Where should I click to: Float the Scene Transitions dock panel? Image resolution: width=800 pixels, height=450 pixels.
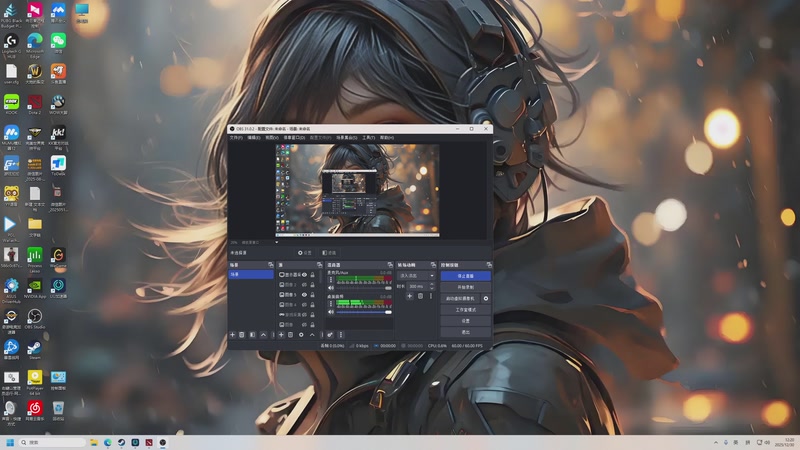click(x=434, y=265)
